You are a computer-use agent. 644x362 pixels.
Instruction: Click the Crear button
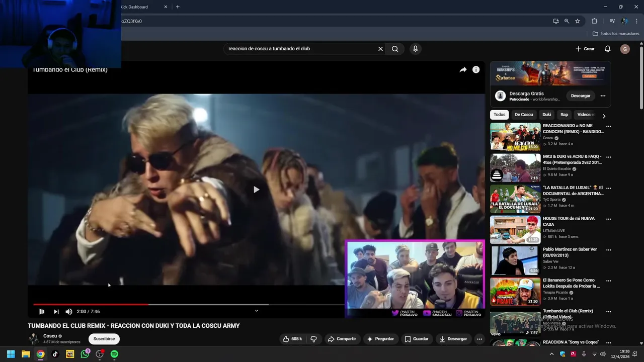coord(585,49)
